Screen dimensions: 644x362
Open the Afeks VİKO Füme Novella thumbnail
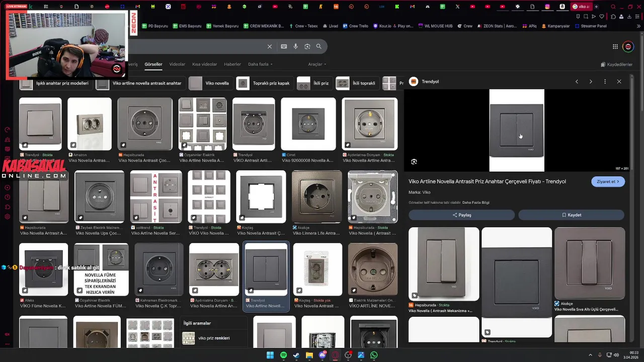pos(43,269)
